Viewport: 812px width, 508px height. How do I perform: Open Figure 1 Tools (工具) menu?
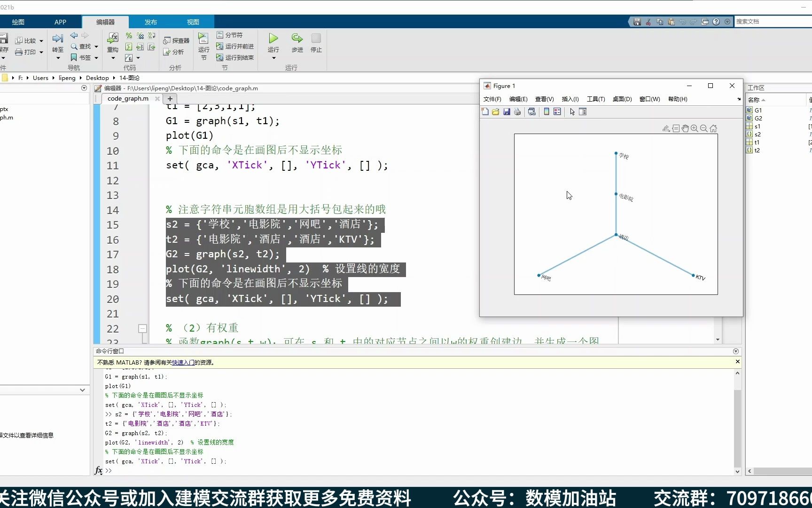click(x=596, y=99)
